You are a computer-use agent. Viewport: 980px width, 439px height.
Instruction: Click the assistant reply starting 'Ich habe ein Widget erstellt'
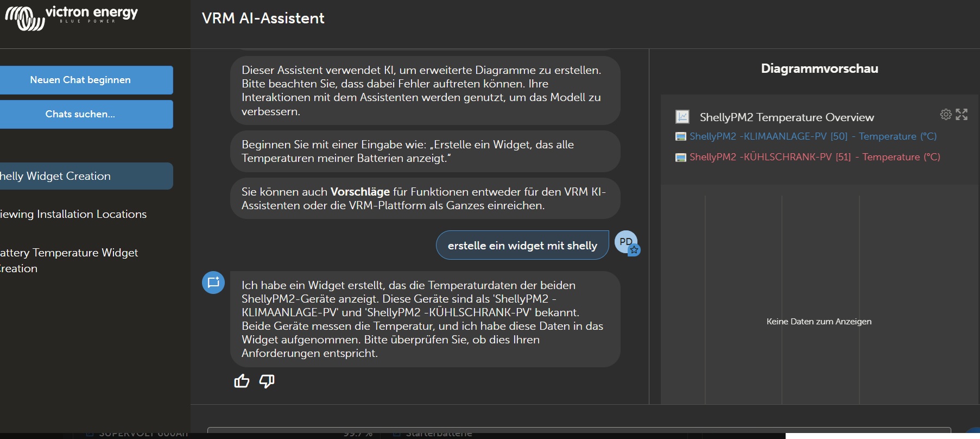(425, 319)
